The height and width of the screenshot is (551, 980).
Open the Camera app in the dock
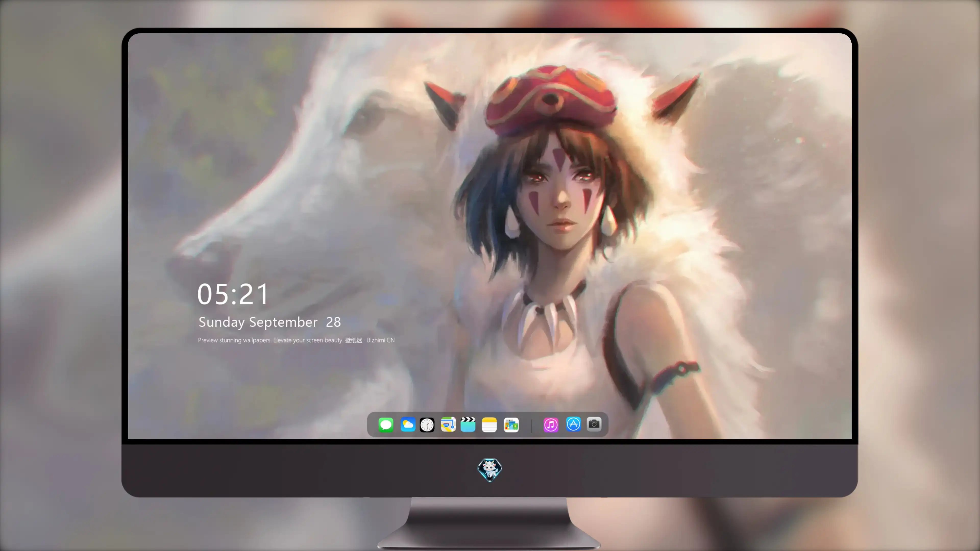[594, 424]
